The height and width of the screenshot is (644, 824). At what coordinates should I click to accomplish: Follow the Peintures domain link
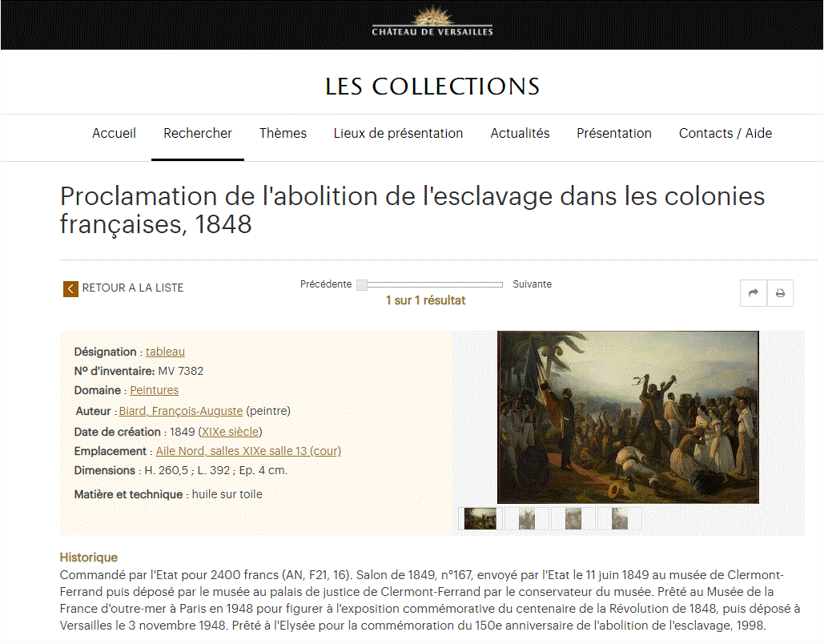tap(154, 390)
